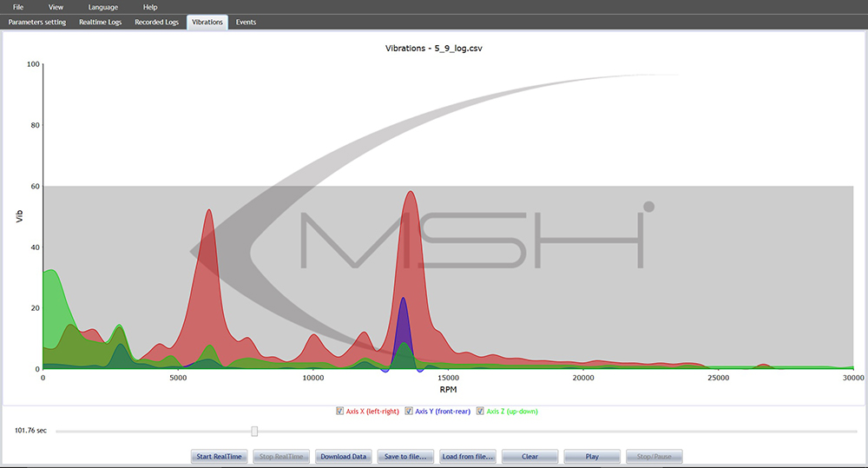
Task: Click the Start RealTime button
Action: click(x=220, y=457)
